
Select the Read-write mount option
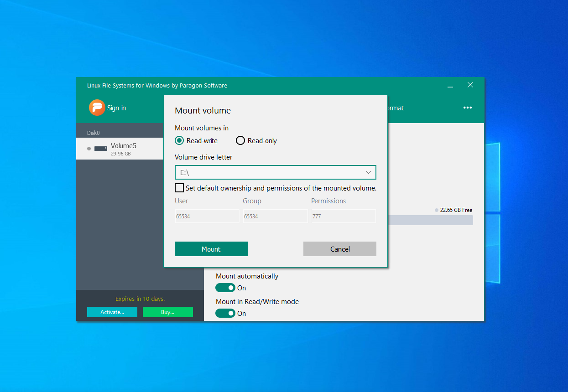tap(179, 140)
